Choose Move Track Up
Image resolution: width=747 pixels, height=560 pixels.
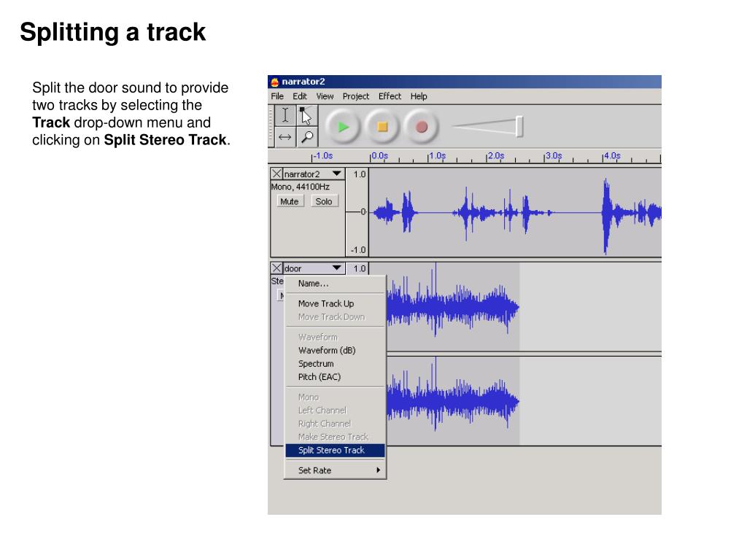pos(335,303)
